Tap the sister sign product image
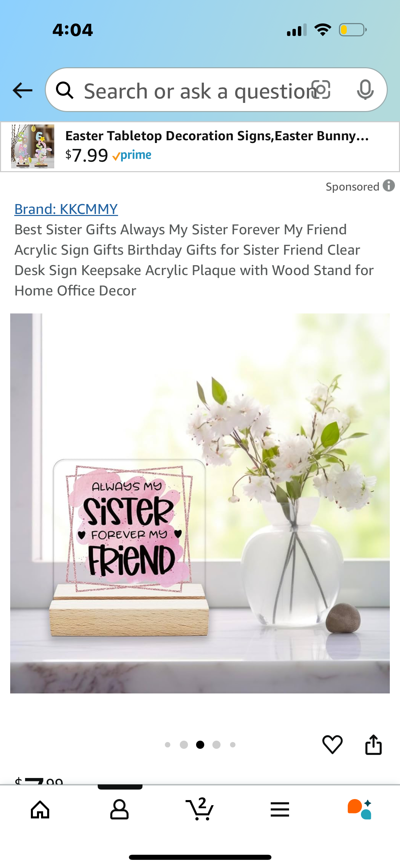Image resolution: width=400 pixels, height=868 pixels. (x=200, y=503)
